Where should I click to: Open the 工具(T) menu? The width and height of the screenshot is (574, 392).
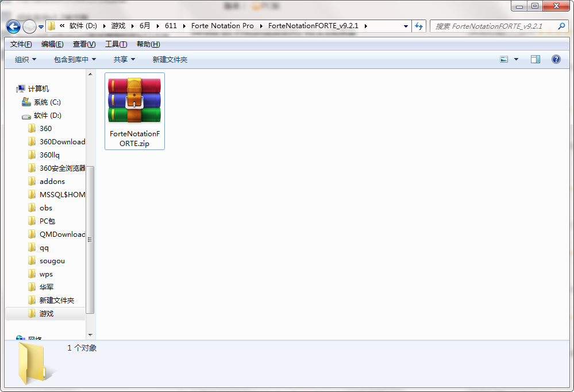coord(116,44)
